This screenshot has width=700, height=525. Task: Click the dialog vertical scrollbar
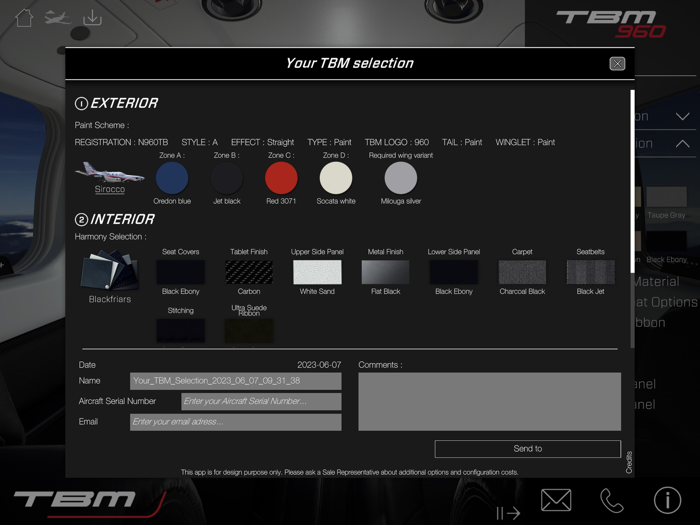tap(632, 181)
